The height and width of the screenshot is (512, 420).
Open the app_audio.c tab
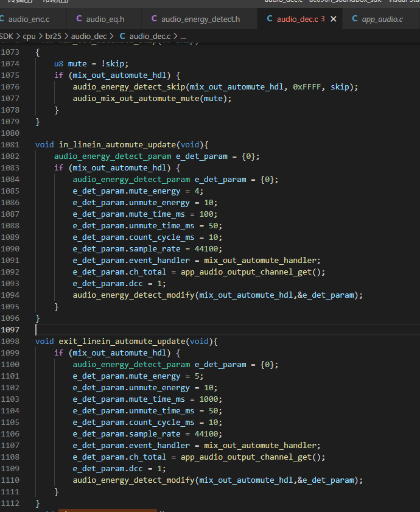click(382, 19)
